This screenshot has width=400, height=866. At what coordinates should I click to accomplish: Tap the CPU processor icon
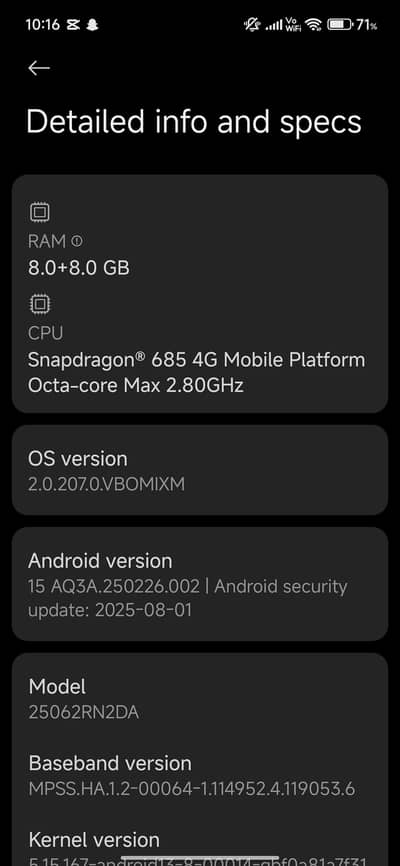point(40,304)
